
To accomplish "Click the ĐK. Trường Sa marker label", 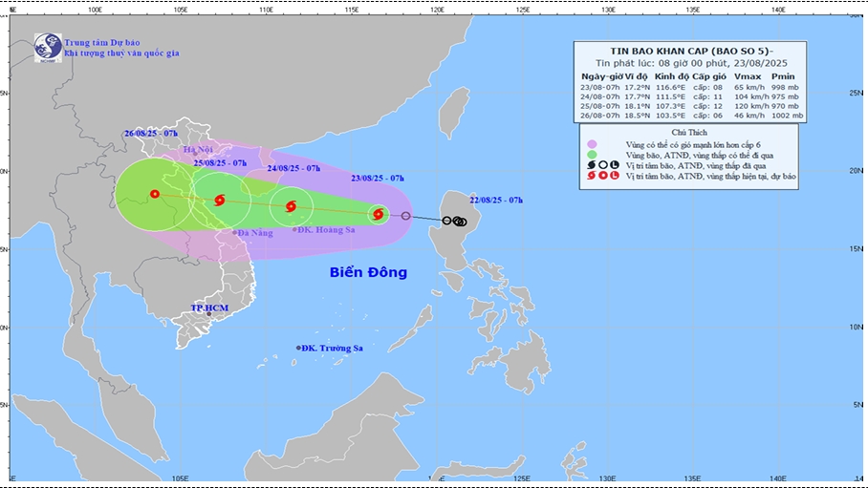I will tap(333, 348).
